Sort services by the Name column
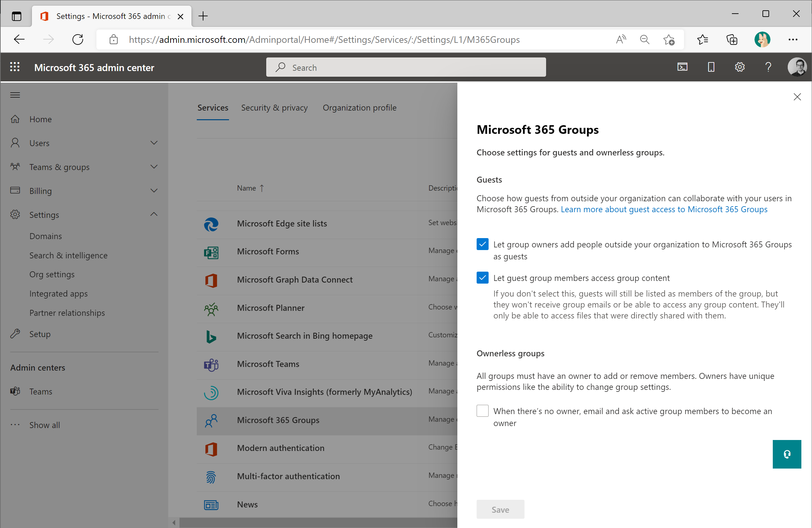Viewport: 812px width, 528px height. (250, 188)
